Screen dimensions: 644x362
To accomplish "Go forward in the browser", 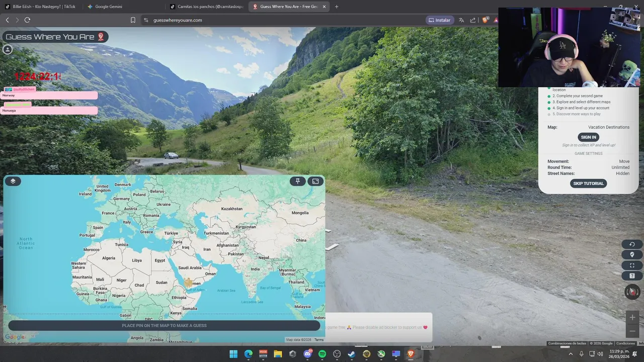I will tap(17, 20).
